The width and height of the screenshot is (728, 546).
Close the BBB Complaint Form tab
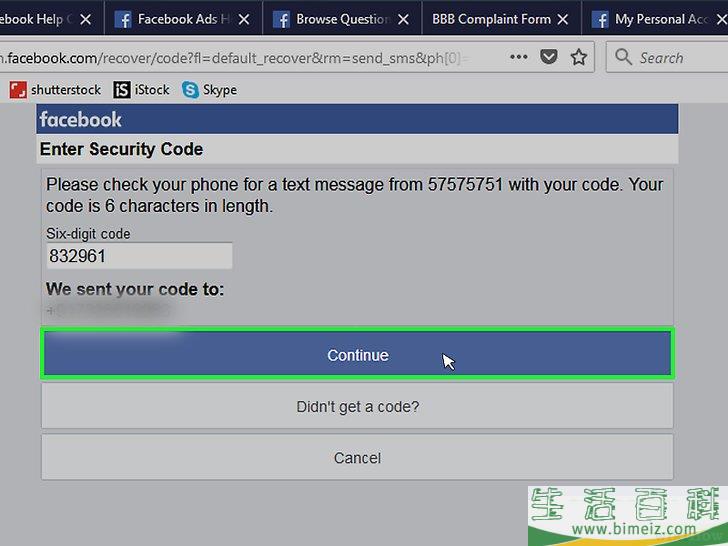point(563,19)
